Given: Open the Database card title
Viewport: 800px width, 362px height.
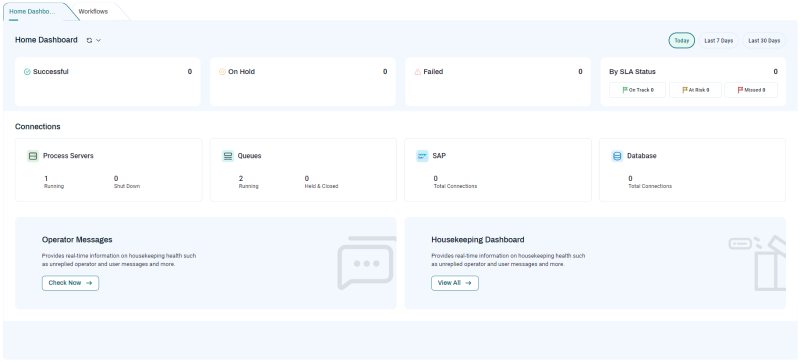Looking at the screenshot, I should click(642, 156).
